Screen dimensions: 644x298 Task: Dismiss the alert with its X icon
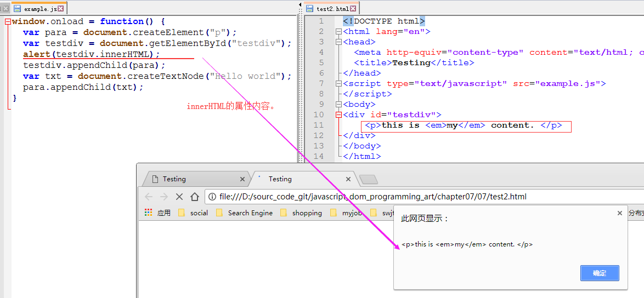point(620,213)
